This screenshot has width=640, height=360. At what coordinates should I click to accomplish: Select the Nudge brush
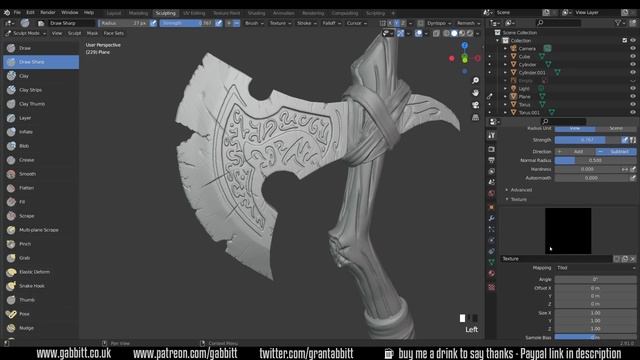tap(41, 328)
